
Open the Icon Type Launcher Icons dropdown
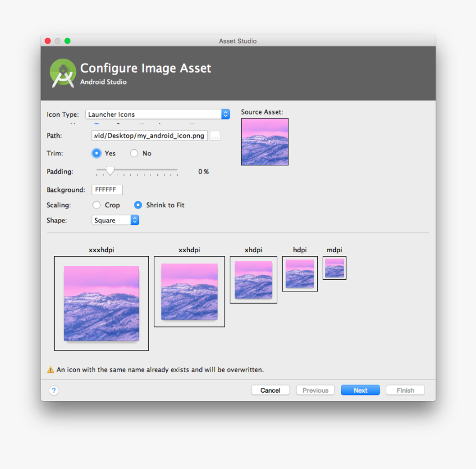click(158, 114)
